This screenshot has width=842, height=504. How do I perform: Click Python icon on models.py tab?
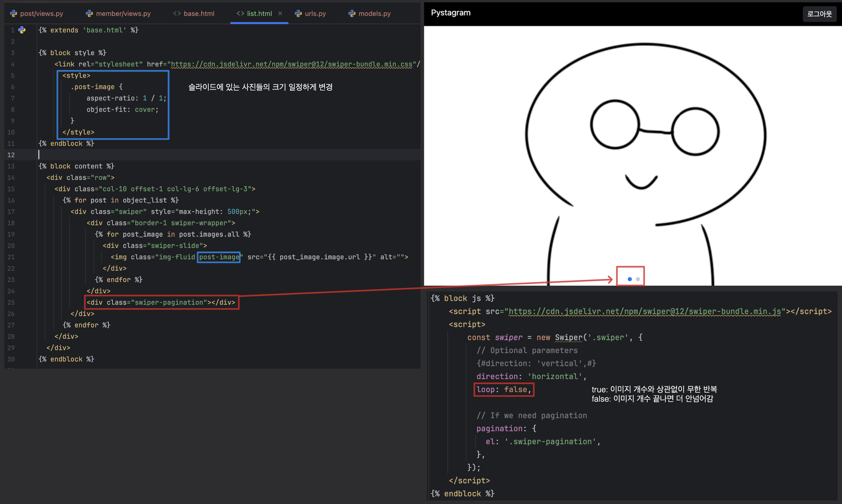click(352, 14)
